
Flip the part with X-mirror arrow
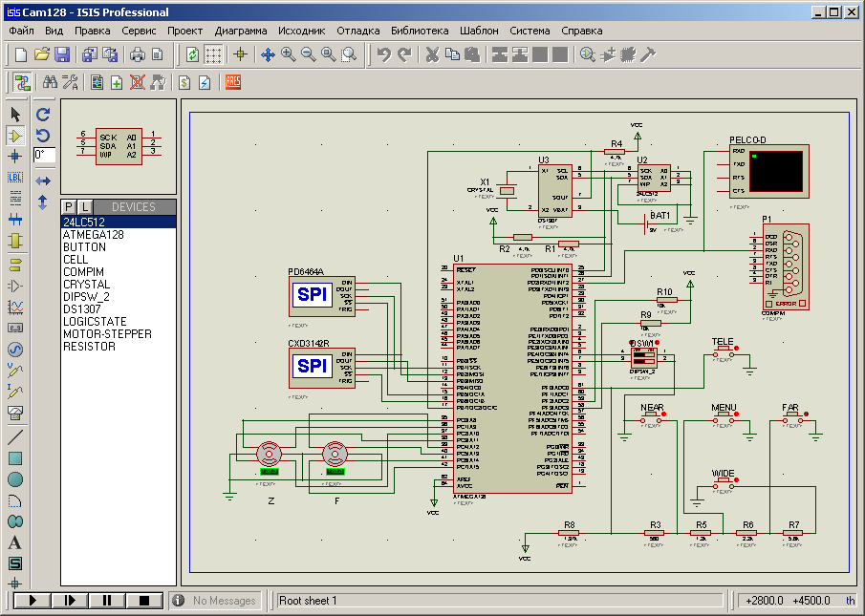[x=43, y=181]
